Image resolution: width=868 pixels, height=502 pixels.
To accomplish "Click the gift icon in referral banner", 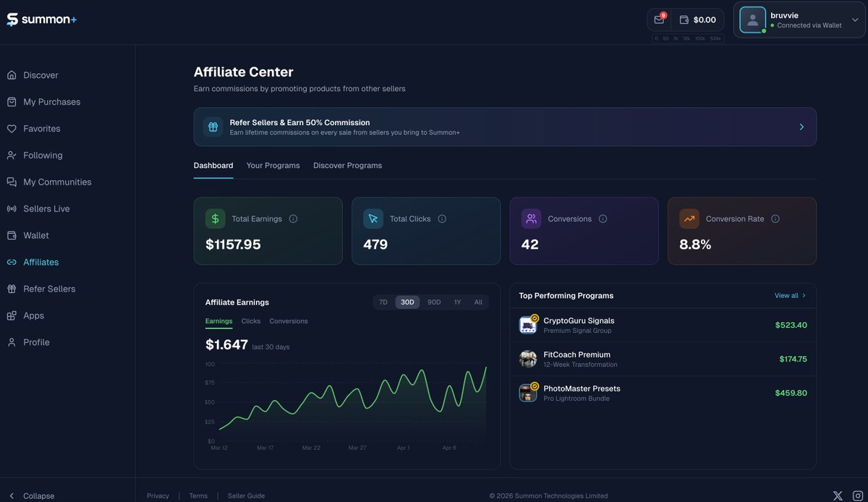I will click(x=213, y=127).
